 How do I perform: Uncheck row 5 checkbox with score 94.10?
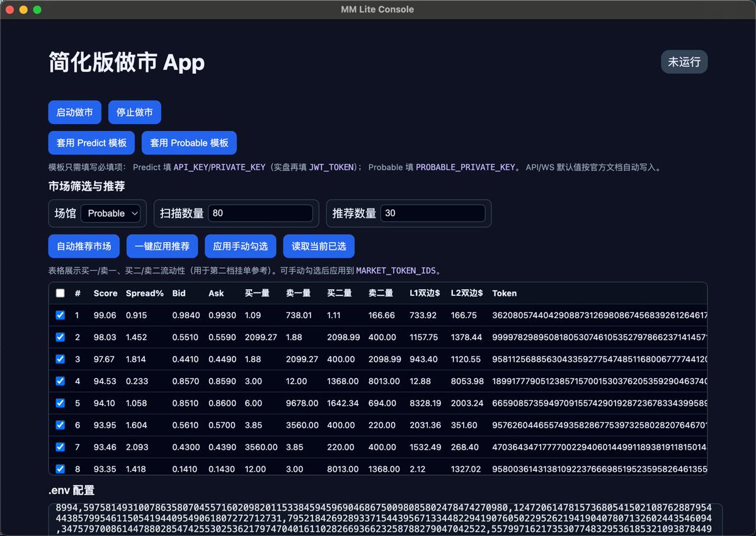[60, 403]
